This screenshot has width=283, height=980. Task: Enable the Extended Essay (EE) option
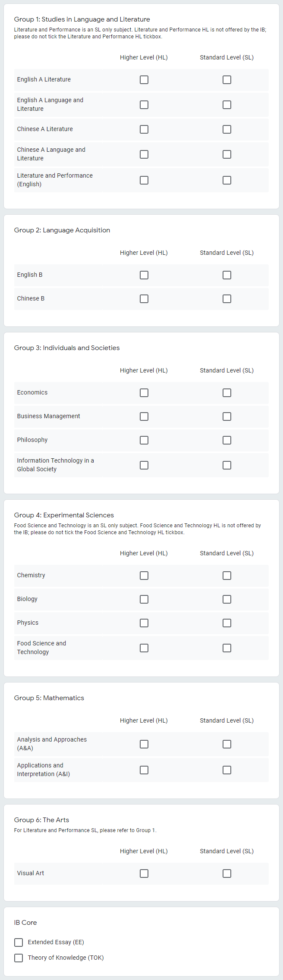(19, 942)
